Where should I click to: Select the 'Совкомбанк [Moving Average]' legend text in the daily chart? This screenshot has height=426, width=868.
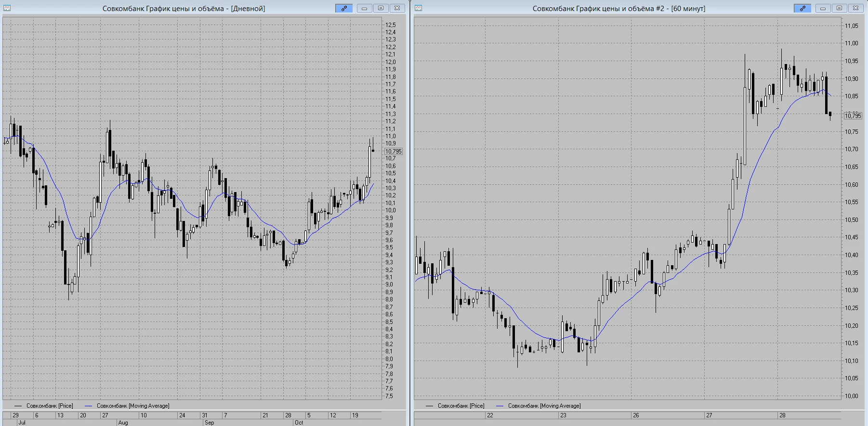(133, 406)
